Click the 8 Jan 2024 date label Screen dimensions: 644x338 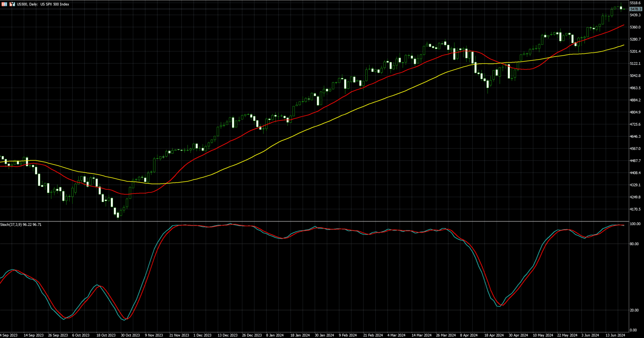tap(275, 335)
